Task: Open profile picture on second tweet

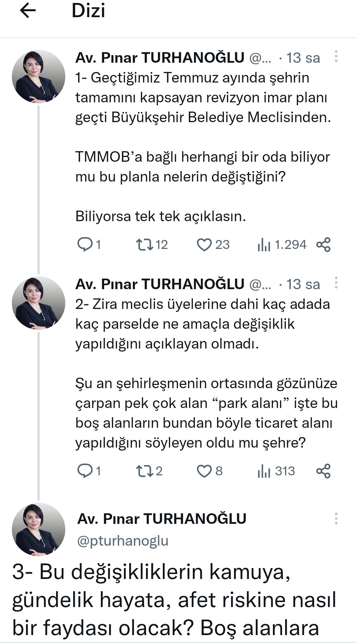Action: click(x=39, y=303)
